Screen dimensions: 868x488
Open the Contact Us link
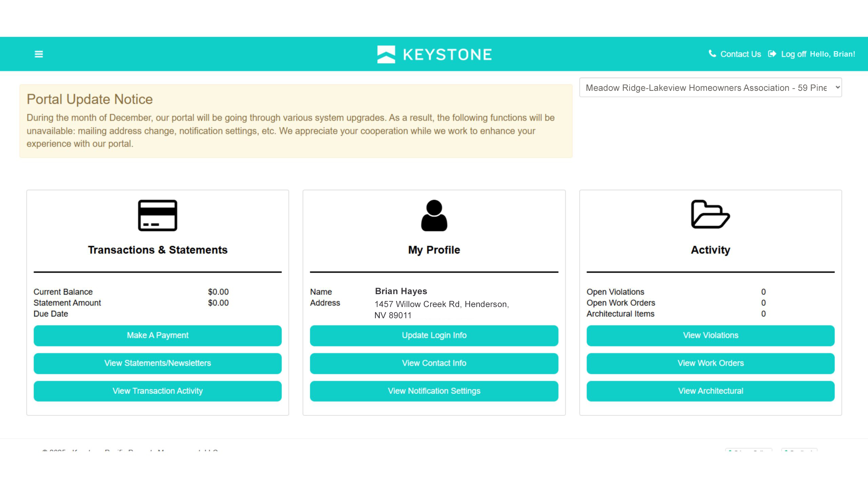[741, 54]
